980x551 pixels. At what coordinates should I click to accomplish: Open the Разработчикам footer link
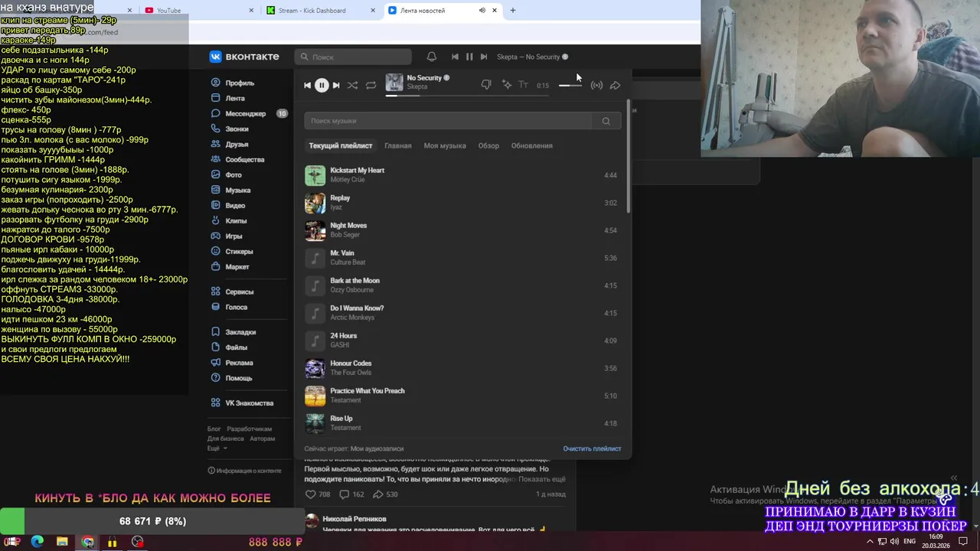point(249,429)
